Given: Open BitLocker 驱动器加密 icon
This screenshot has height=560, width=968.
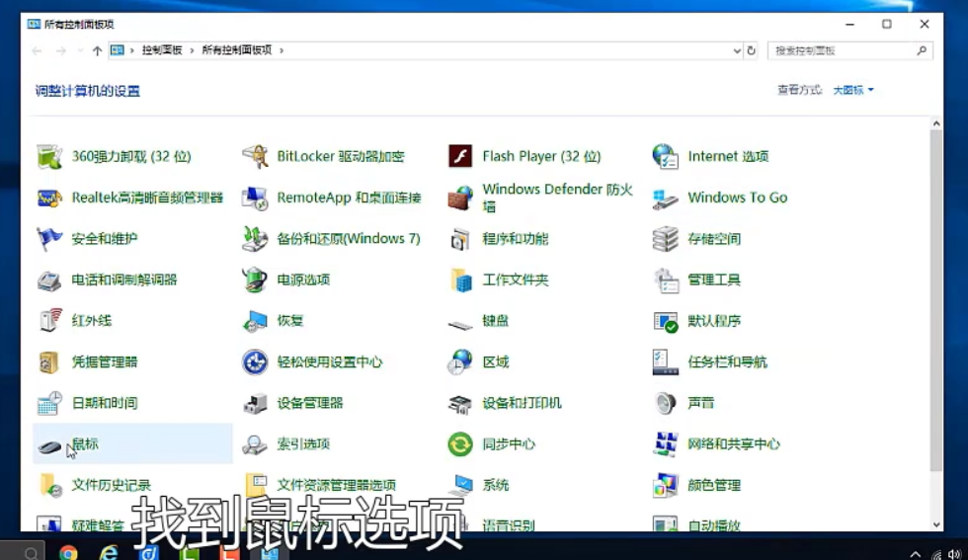Looking at the screenshot, I should [255, 156].
